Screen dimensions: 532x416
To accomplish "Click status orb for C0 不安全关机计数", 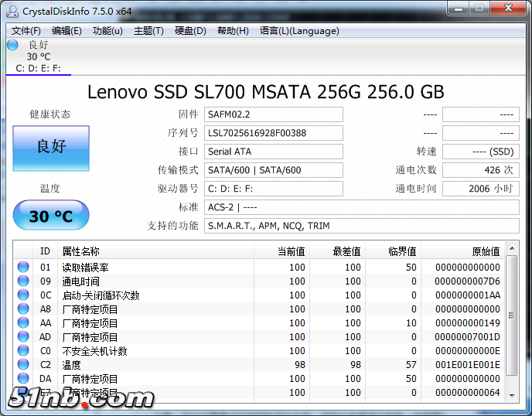I will pyautogui.click(x=23, y=351).
